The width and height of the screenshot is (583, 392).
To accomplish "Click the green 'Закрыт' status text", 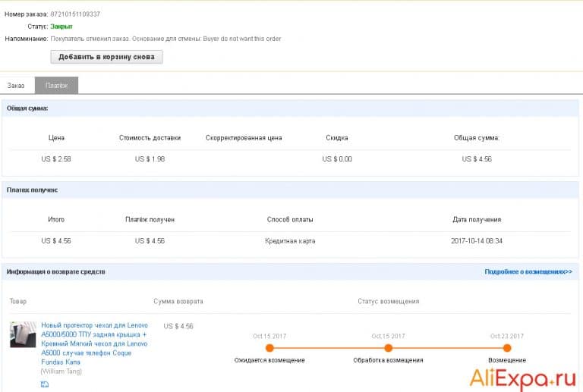I will click(61, 27).
